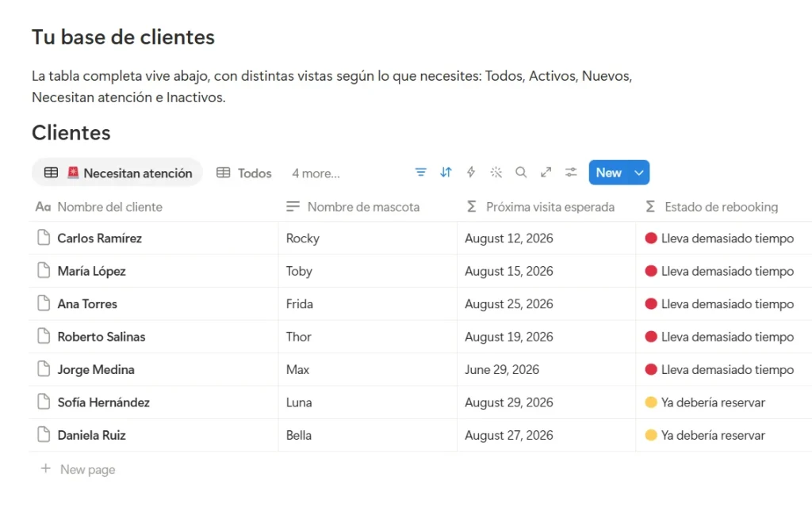Open Próxima visita esperada column header
This screenshot has width=812, height=511.
click(x=546, y=207)
